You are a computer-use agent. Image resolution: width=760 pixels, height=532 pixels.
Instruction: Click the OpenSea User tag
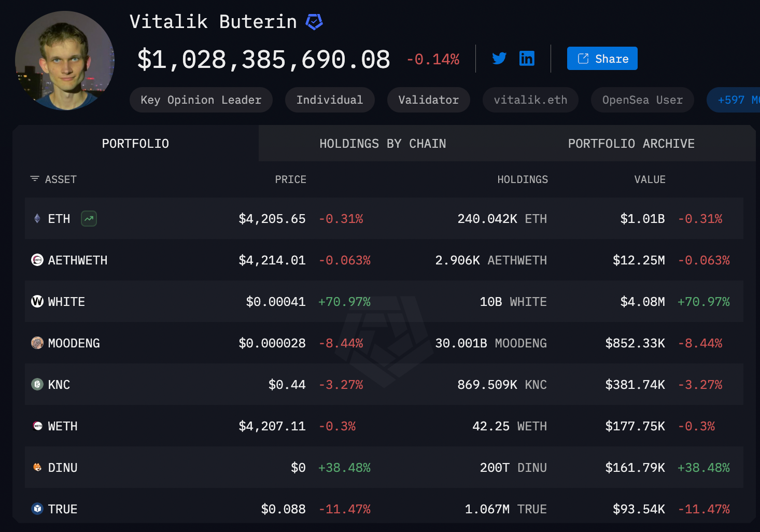pos(642,100)
